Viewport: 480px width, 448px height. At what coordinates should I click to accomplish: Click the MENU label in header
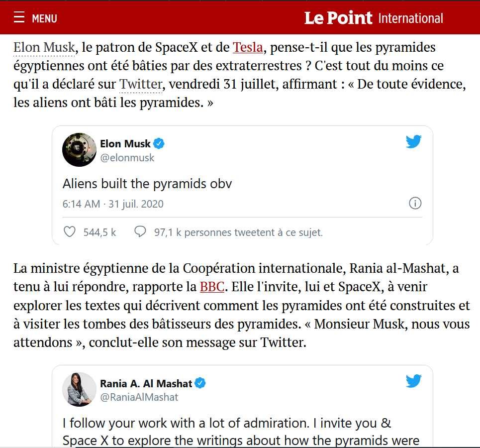(44, 19)
